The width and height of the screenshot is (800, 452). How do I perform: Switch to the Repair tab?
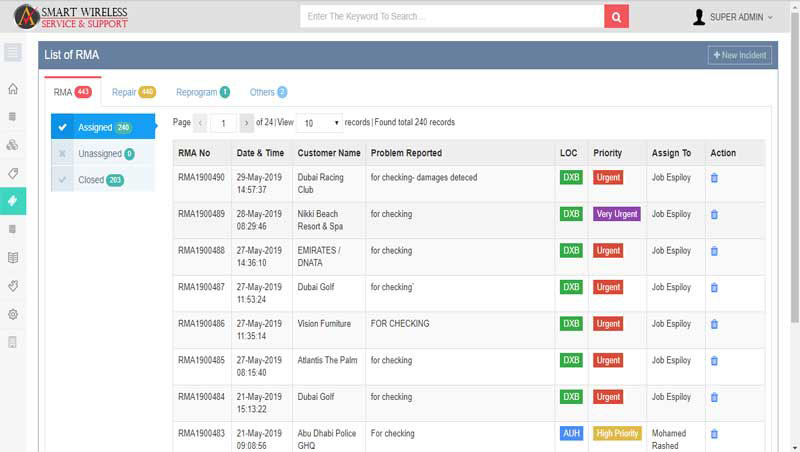pos(133,92)
